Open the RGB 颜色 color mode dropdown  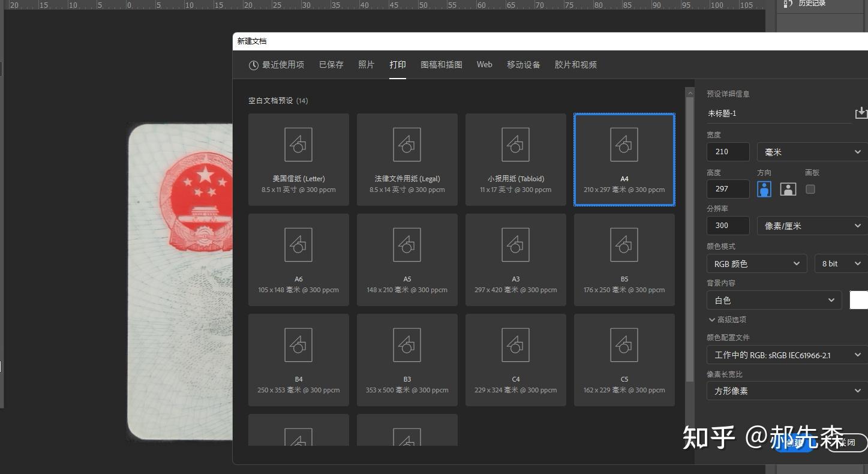756,263
